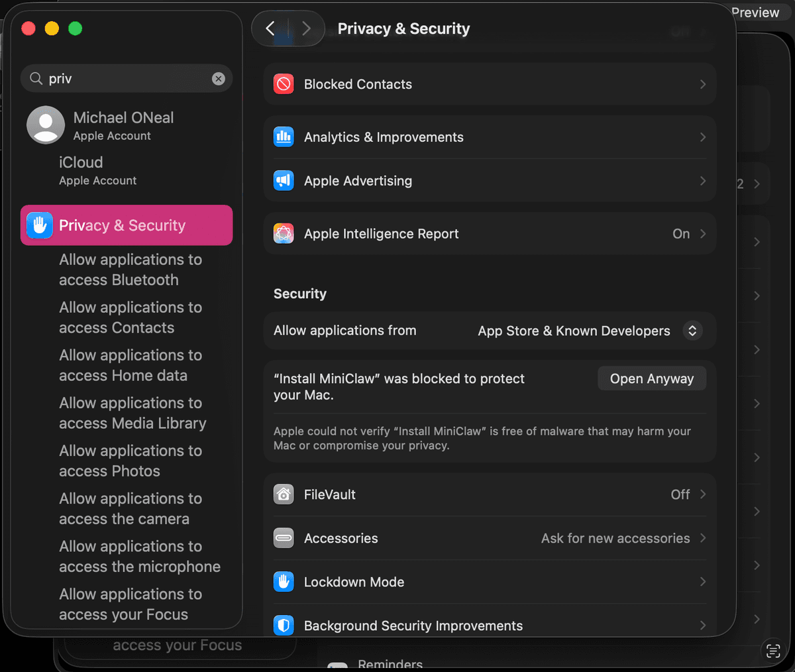Click the Apple Intelligence Report icon
Image resolution: width=795 pixels, height=672 pixels.
tap(284, 233)
